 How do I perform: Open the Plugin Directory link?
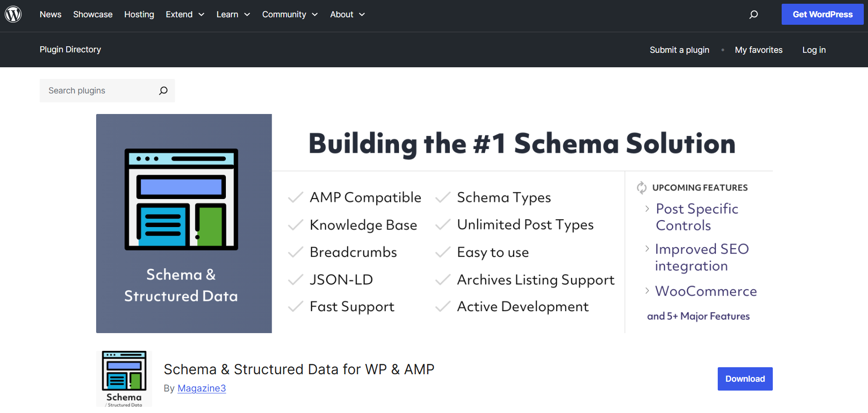tap(70, 50)
